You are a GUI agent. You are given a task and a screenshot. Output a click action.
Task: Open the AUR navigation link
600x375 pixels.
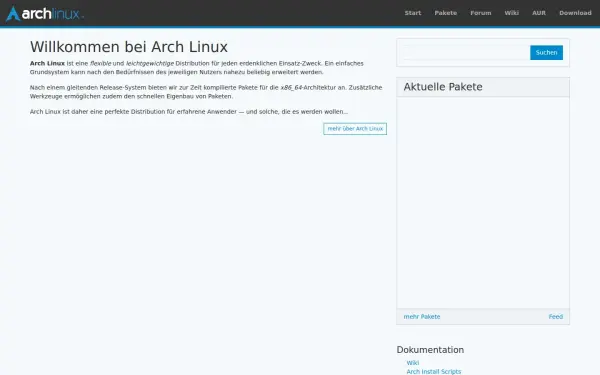[539, 13]
